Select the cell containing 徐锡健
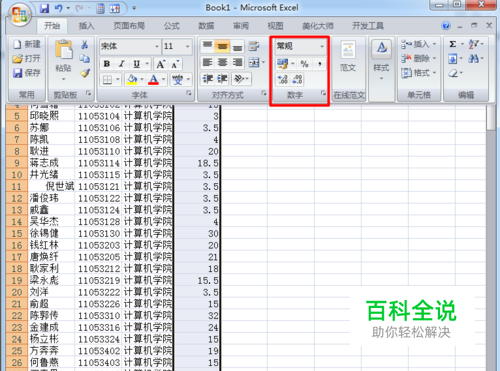The height and width of the screenshot is (371, 500). point(51,233)
